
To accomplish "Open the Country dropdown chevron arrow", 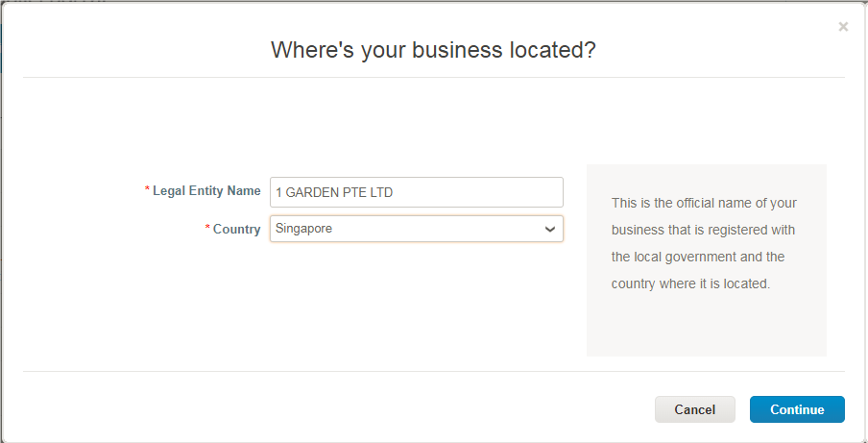I will pyautogui.click(x=549, y=230).
